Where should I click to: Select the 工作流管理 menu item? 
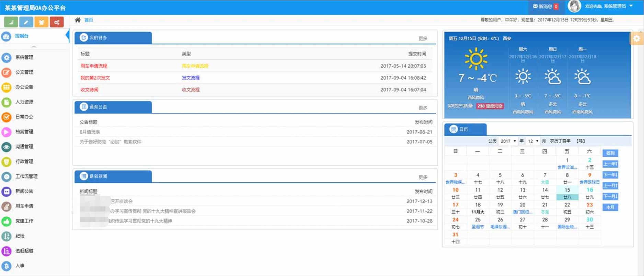pyautogui.click(x=26, y=177)
